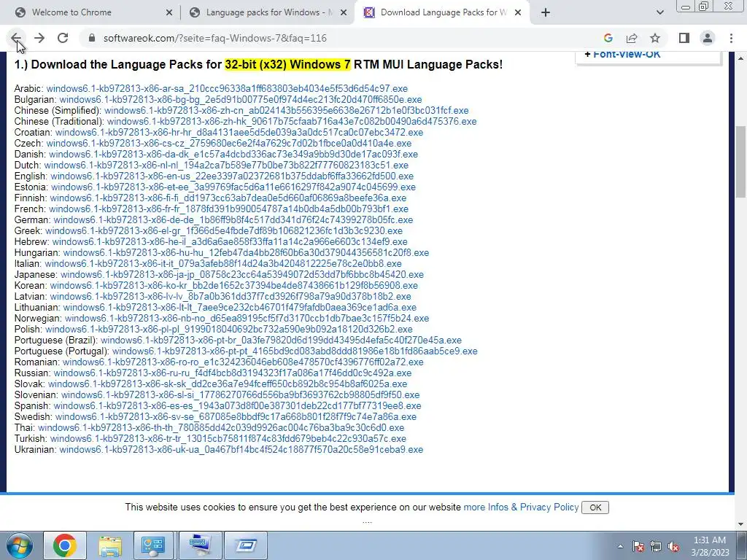Open File Explorer from the taskbar

tap(110, 545)
